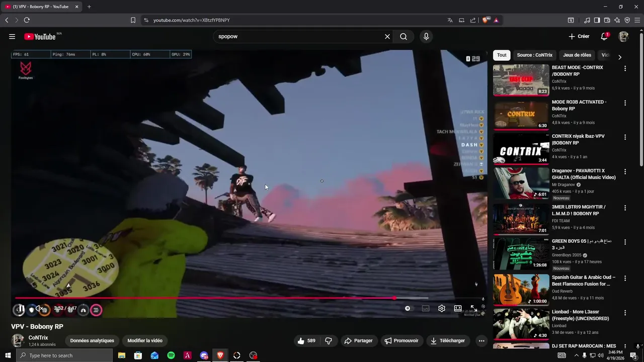Click the Télécharger download button
This screenshot has width=644, height=362.
click(x=447, y=340)
